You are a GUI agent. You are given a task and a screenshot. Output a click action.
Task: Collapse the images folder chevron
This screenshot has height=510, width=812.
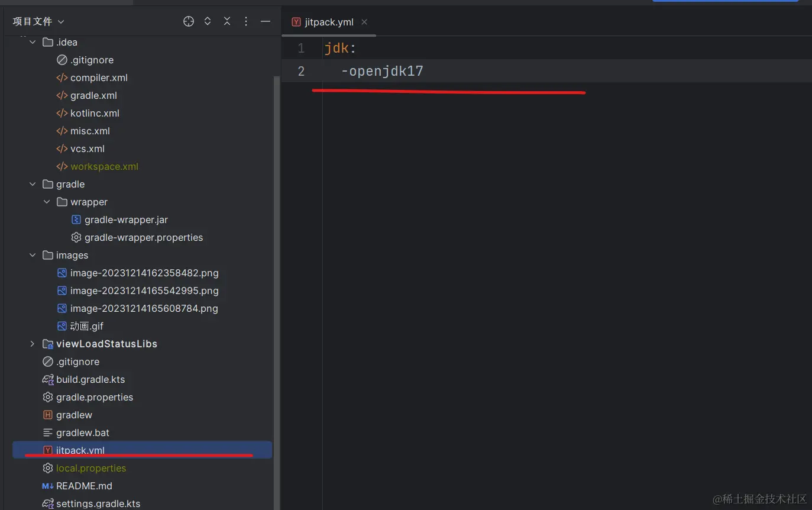click(33, 255)
